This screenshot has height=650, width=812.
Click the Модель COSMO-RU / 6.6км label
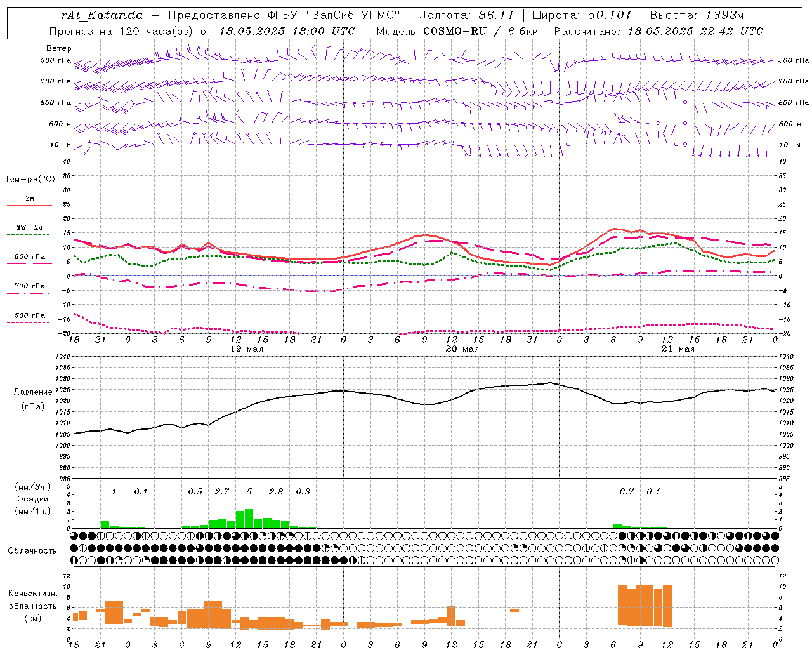click(457, 31)
